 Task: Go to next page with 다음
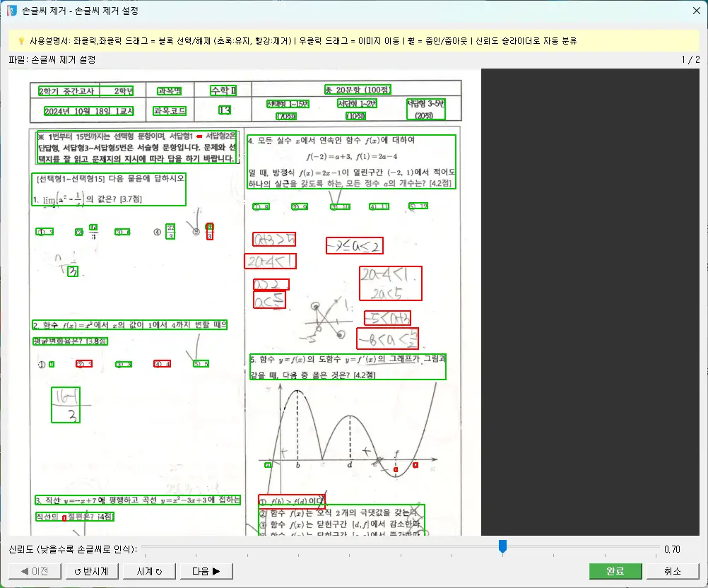click(206, 571)
